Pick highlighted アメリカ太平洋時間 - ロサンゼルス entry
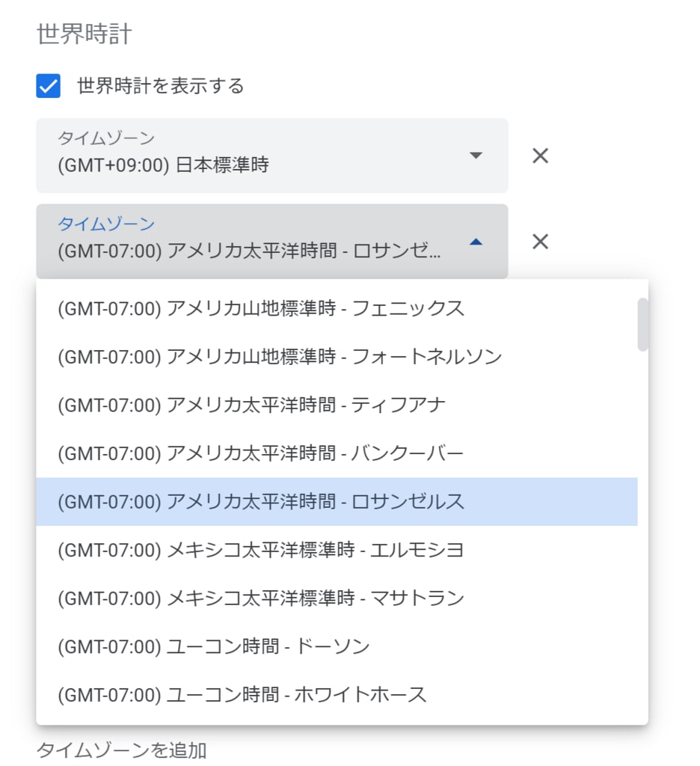 [337, 502]
